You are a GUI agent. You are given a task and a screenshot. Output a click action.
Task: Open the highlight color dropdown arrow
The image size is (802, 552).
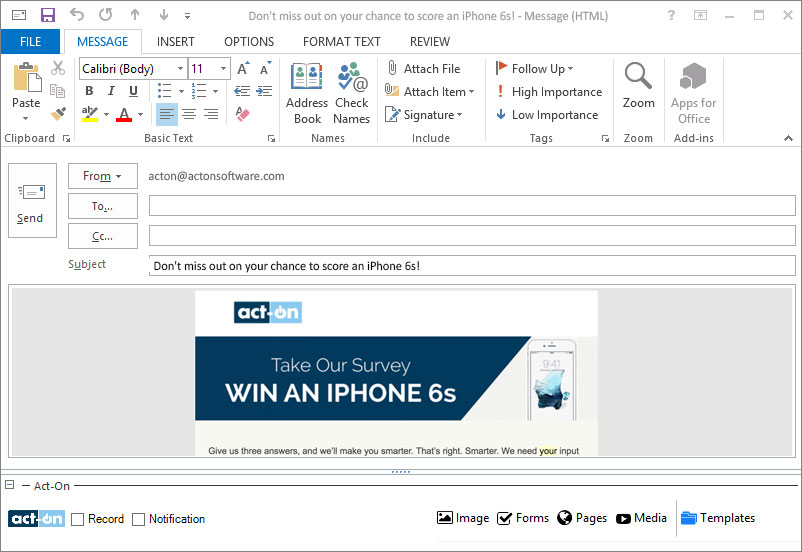coord(106,114)
